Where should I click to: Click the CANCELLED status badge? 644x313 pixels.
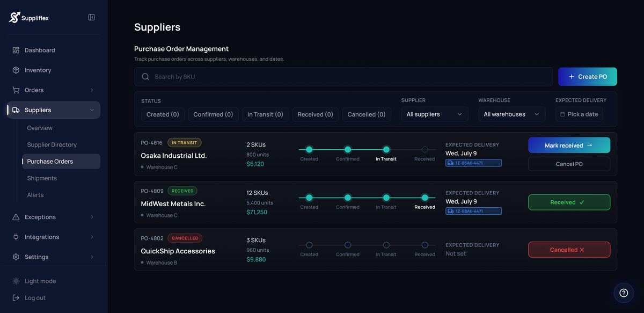pyautogui.click(x=185, y=238)
